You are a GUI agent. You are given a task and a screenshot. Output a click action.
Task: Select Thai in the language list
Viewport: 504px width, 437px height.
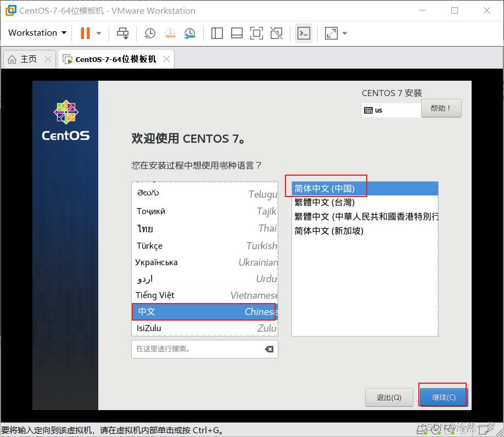[205, 228]
